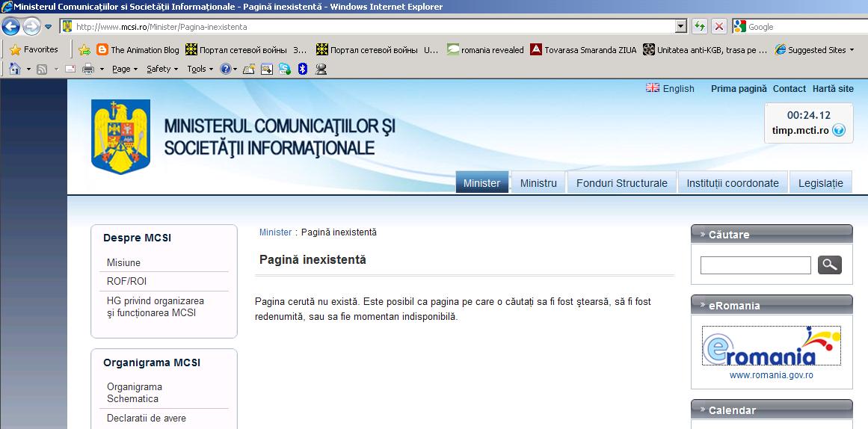
Task: Click the eRomania logo banner
Action: coord(772,345)
